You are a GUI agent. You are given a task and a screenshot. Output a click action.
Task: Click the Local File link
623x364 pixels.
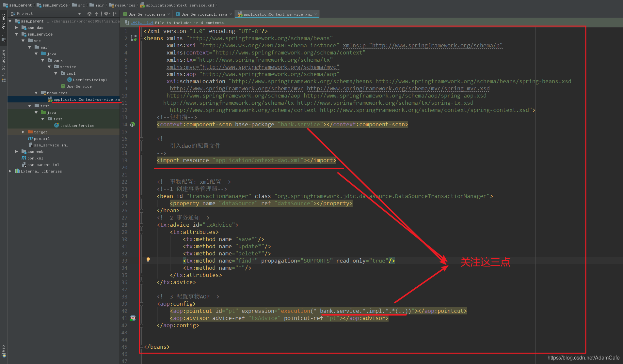pos(142,23)
